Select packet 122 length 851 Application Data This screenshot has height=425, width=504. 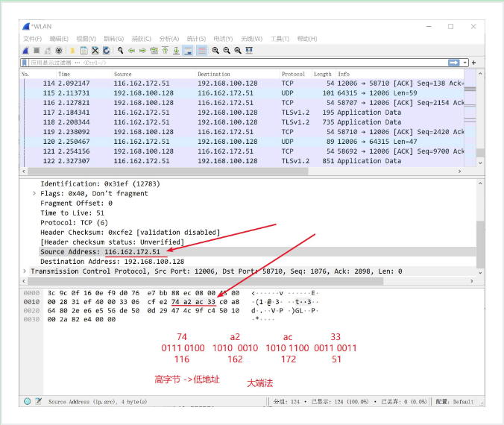(242, 161)
